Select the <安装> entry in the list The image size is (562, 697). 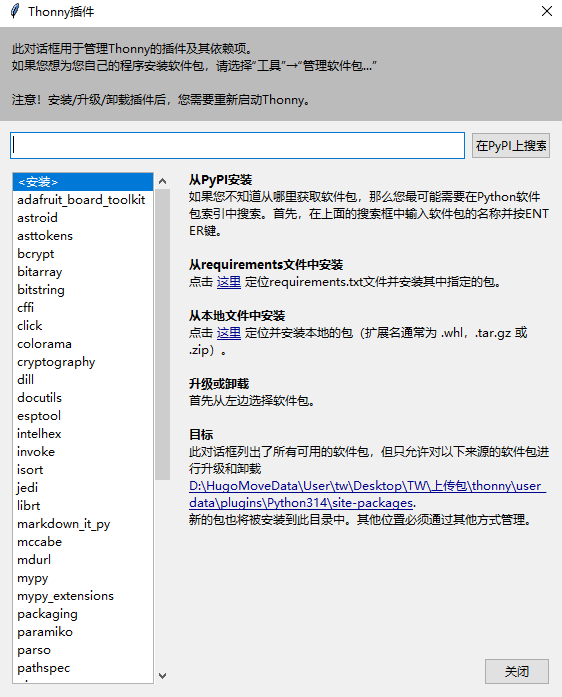point(83,182)
